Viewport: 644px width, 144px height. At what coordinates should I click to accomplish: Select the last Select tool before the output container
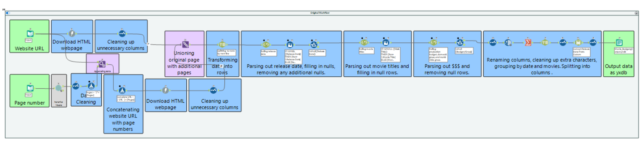pyautogui.click(x=593, y=42)
